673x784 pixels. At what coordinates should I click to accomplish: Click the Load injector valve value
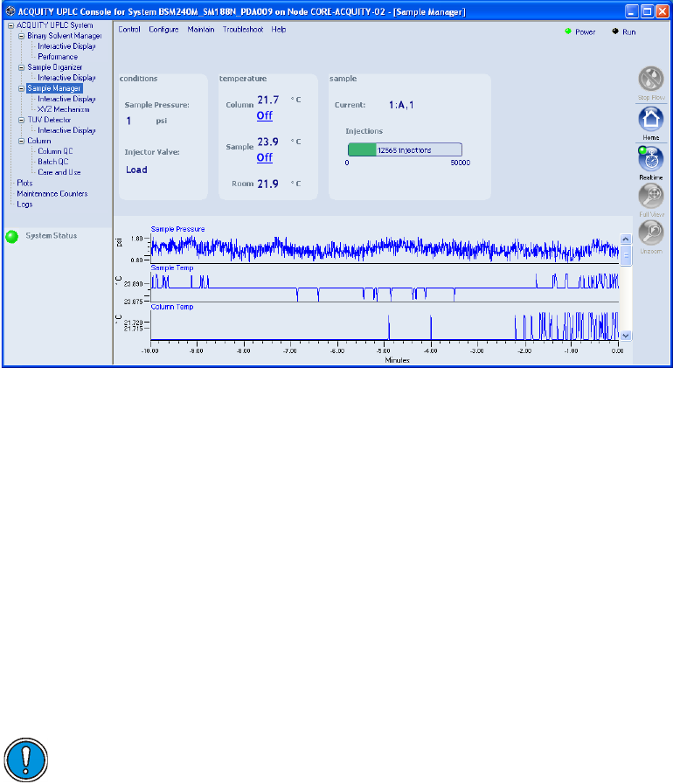tap(136, 170)
